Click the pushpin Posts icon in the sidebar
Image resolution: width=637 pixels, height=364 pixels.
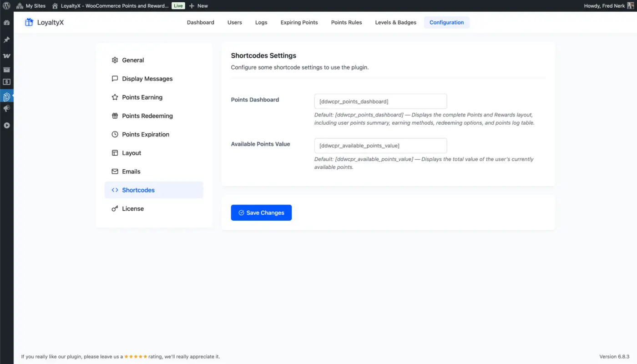click(6, 40)
